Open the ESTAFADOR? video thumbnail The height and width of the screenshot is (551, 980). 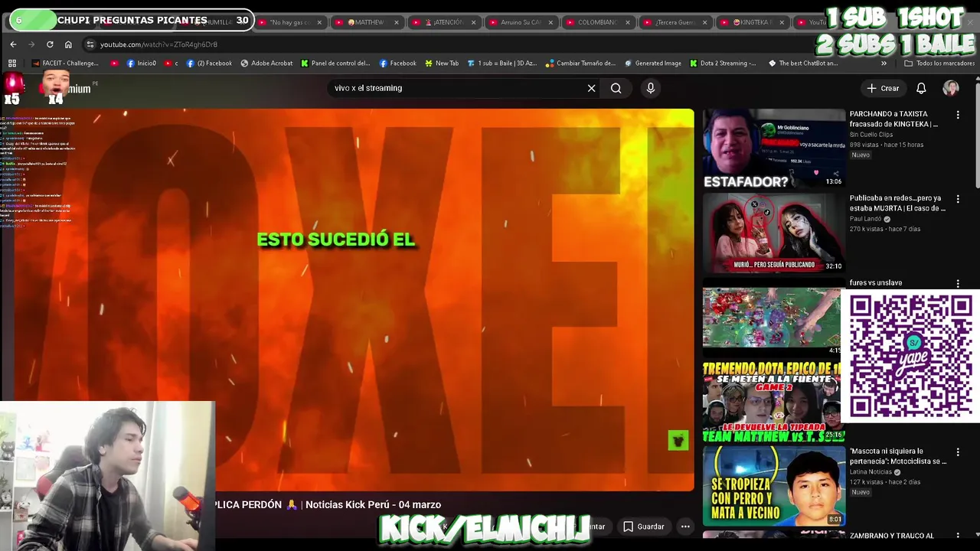774,148
